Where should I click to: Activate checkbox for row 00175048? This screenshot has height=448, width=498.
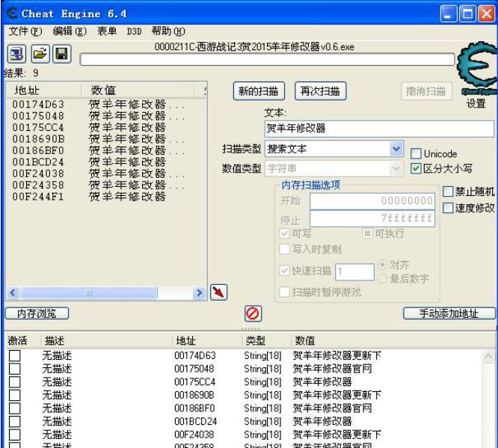pos(15,369)
